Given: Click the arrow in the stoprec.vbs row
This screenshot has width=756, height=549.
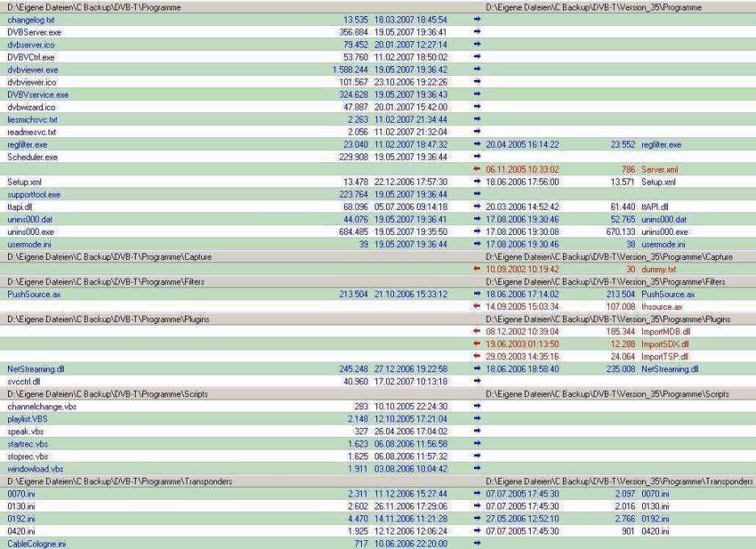Looking at the screenshot, I should pyautogui.click(x=477, y=456).
